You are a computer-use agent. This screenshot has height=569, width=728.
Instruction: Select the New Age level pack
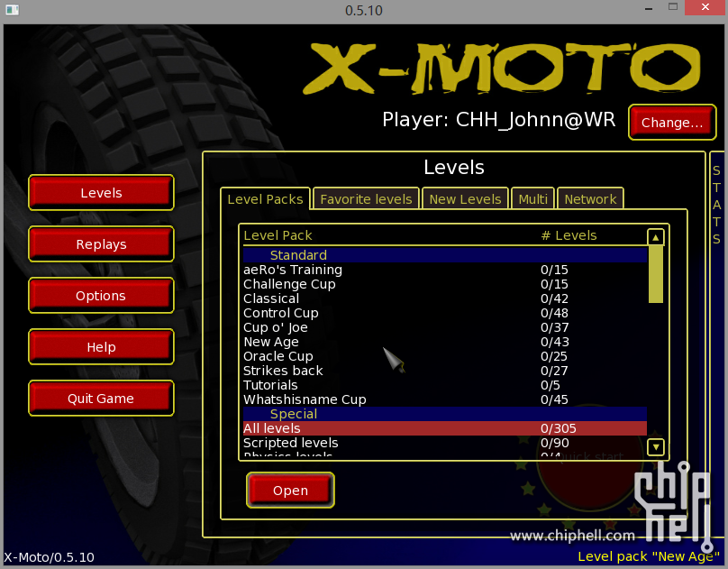tap(445, 342)
